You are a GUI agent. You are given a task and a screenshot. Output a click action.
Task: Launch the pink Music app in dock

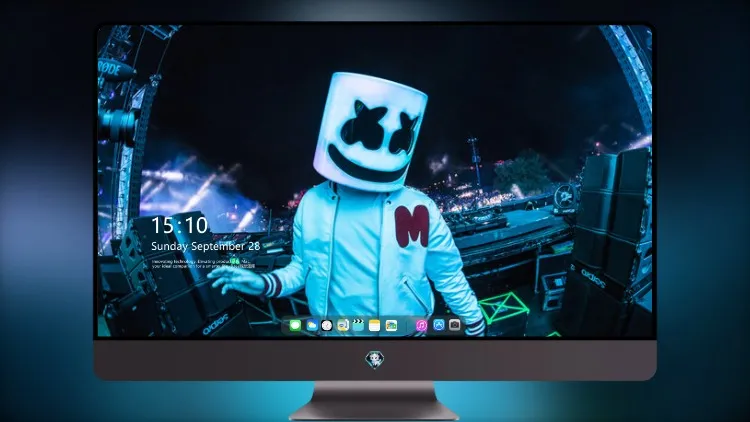[421, 325]
